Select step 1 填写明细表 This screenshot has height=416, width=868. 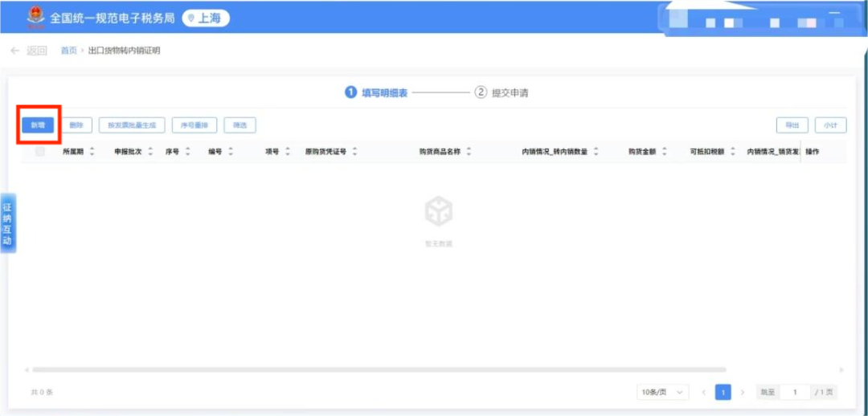point(376,92)
